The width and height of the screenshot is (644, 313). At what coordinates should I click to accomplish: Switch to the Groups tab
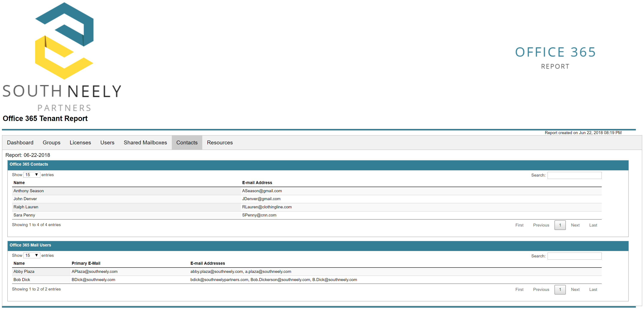pyautogui.click(x=52, y=142)
